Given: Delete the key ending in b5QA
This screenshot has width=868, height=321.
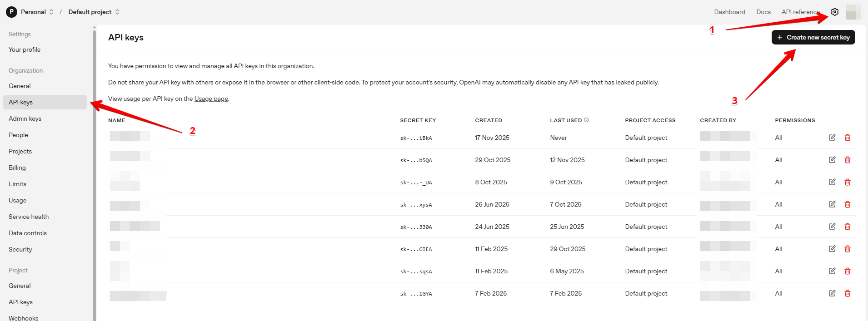Looking at the screenshot, I should 848,160.
